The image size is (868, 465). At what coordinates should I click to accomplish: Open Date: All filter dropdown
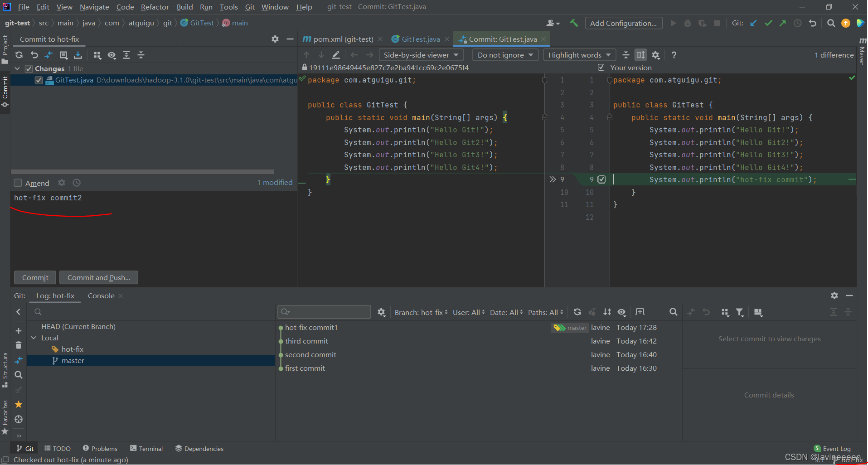pos(506,312)
